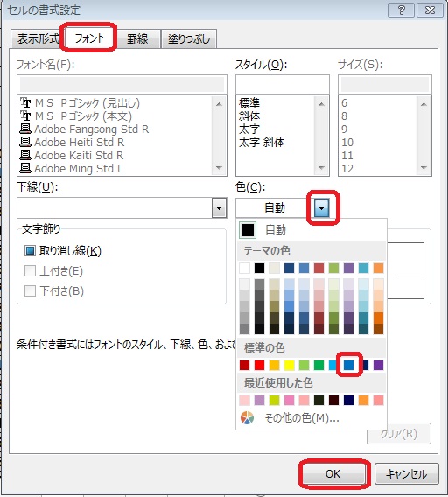448x497 pixels.
Task: Choose MS Pゴシック (見出し) font
Action: click(x=80, y=103)
